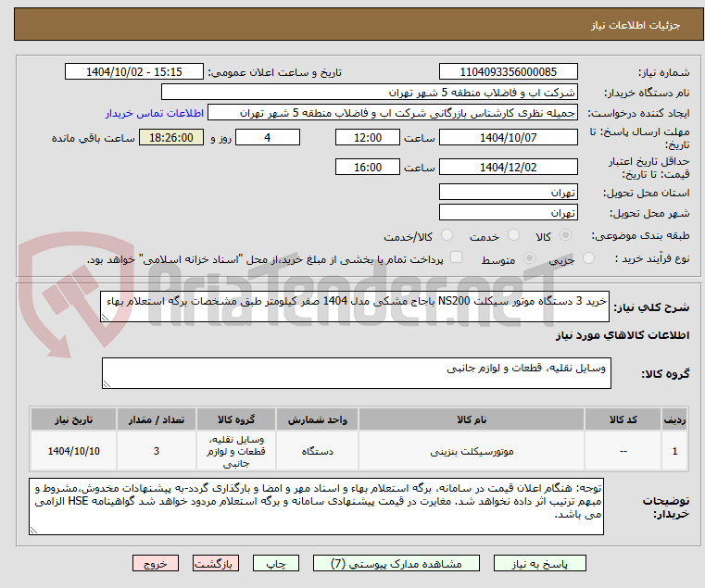Click the response deadline date 1404/10/07
Screen dimensions: 705x588
point(509,138)
